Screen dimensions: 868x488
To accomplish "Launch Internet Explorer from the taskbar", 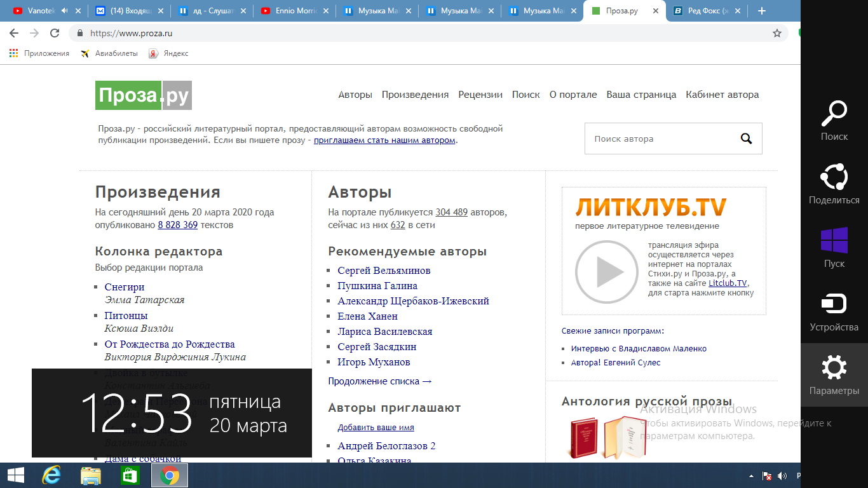I will (x=51, y=475).
